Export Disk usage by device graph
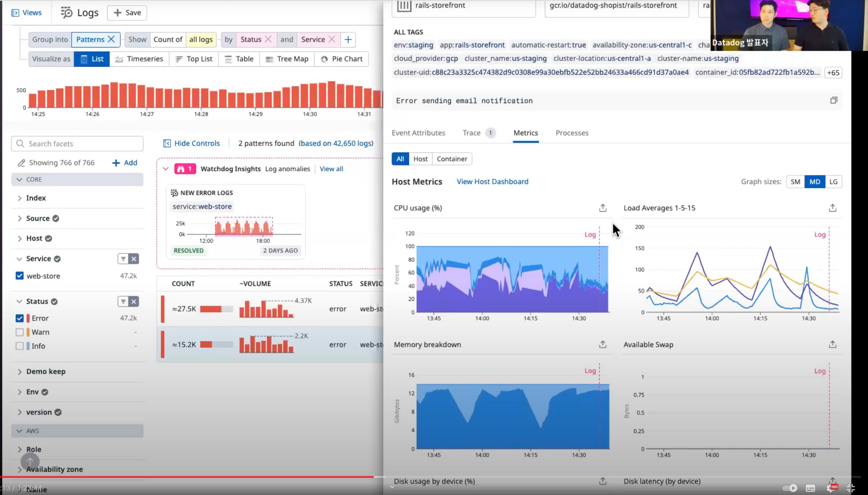The image size is (868, 495). coord(603,481)
